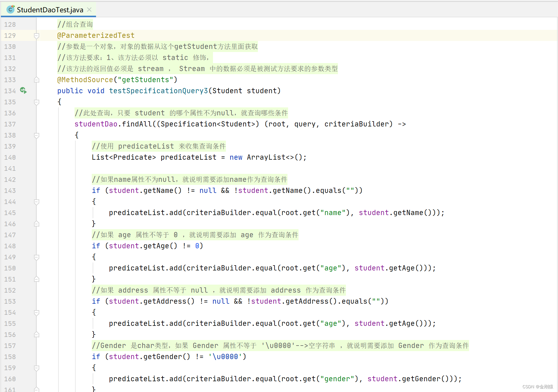Click the @ParameterizedTest annotation
Image resolution: width=558 pixels, height=392 pixels.
coord(96,35)
